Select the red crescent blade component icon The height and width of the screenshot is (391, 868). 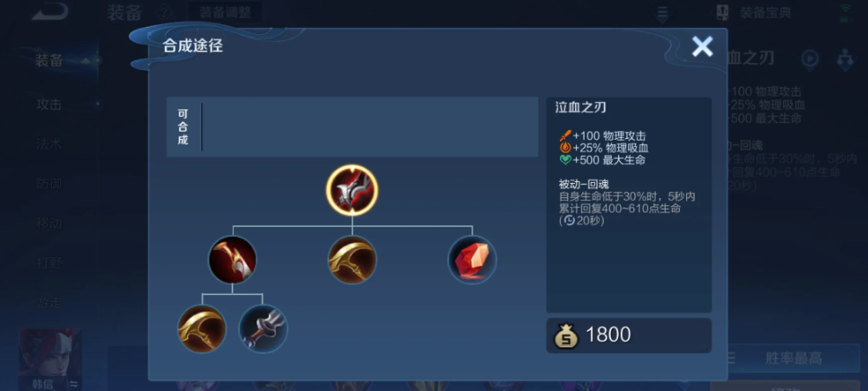(x=233, y=260)
